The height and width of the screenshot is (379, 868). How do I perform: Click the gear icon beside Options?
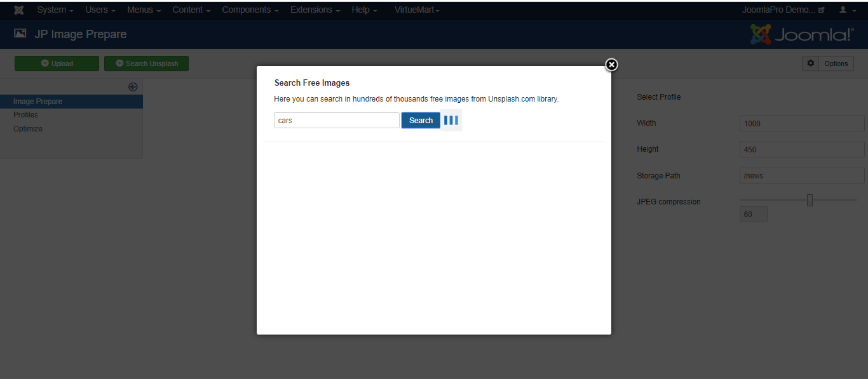click(x=810, y=63)
